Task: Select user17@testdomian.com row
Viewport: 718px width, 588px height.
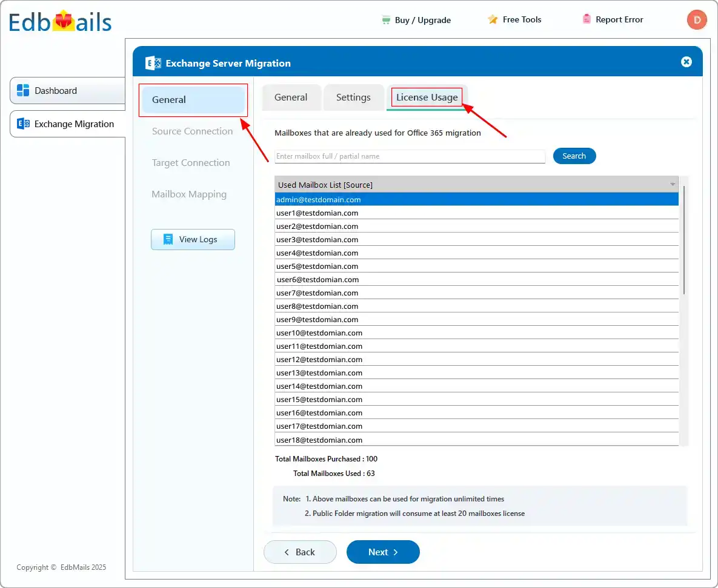Action: tap(476, 426)
